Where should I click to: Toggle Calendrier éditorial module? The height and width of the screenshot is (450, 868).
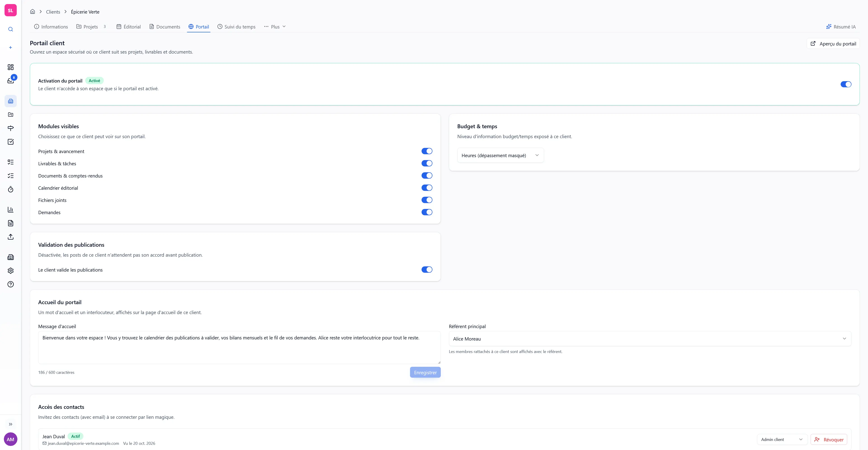click(427, 188)
